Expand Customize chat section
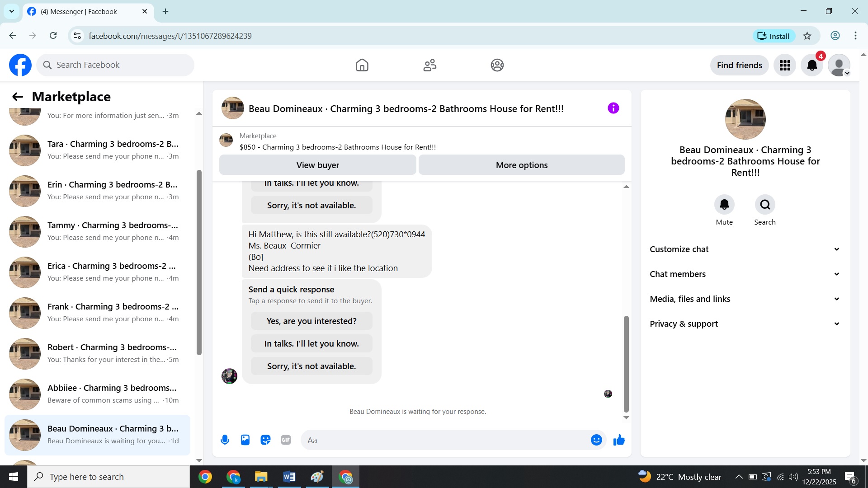 [x=745, y=249]
